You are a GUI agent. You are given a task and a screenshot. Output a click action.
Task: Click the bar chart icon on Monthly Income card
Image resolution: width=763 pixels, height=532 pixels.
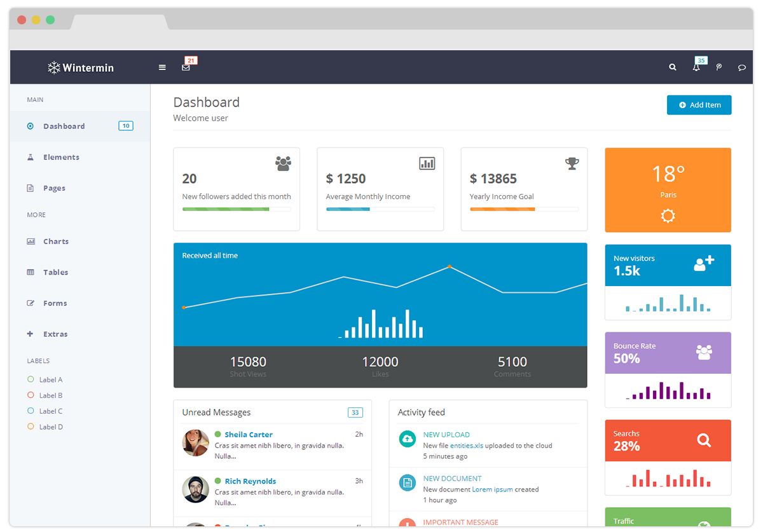[x=427, y=163]
